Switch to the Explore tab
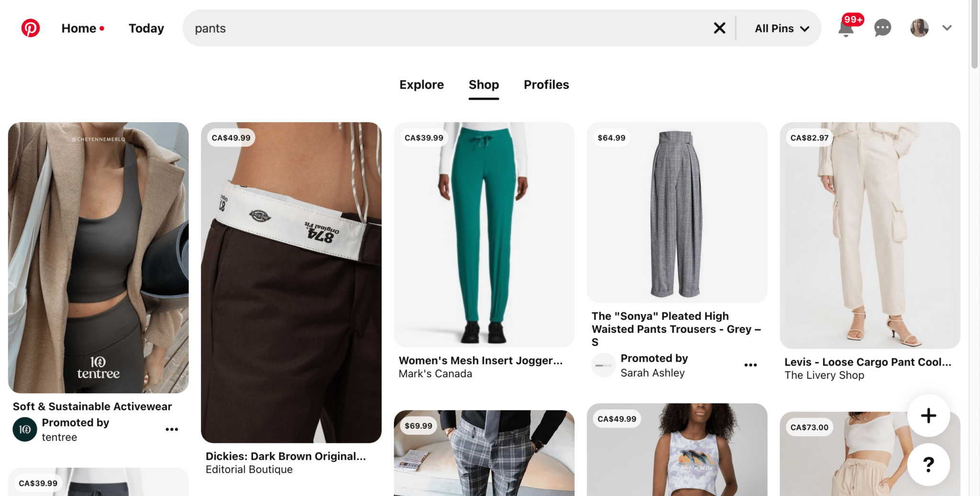The height and width of the screenshot is (496, 980). (x=421, y=85)
